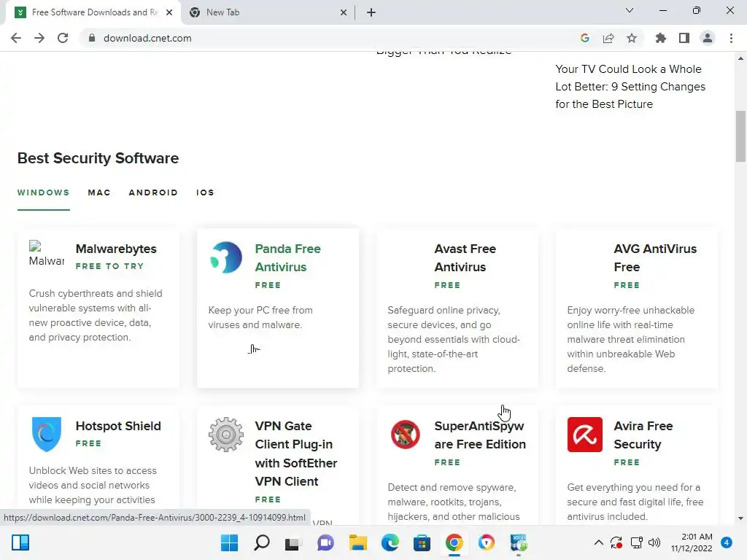747x560 pixels.
Task: Share this page icon
Action: (x=608, y=38)
